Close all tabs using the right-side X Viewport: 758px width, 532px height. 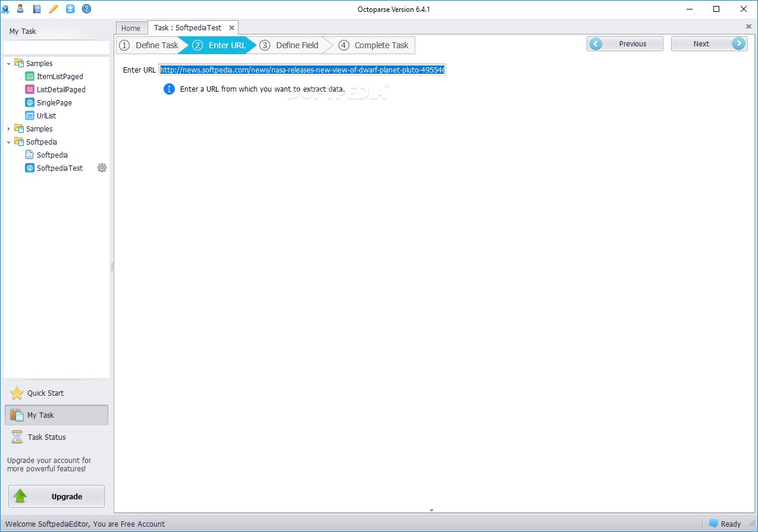748,26
